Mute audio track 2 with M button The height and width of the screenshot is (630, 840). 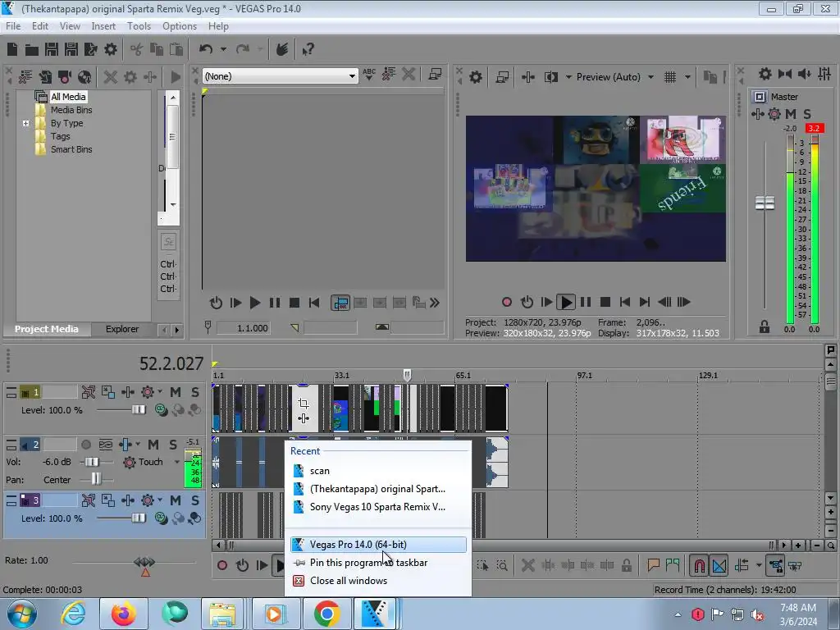(x=153, y=445)
